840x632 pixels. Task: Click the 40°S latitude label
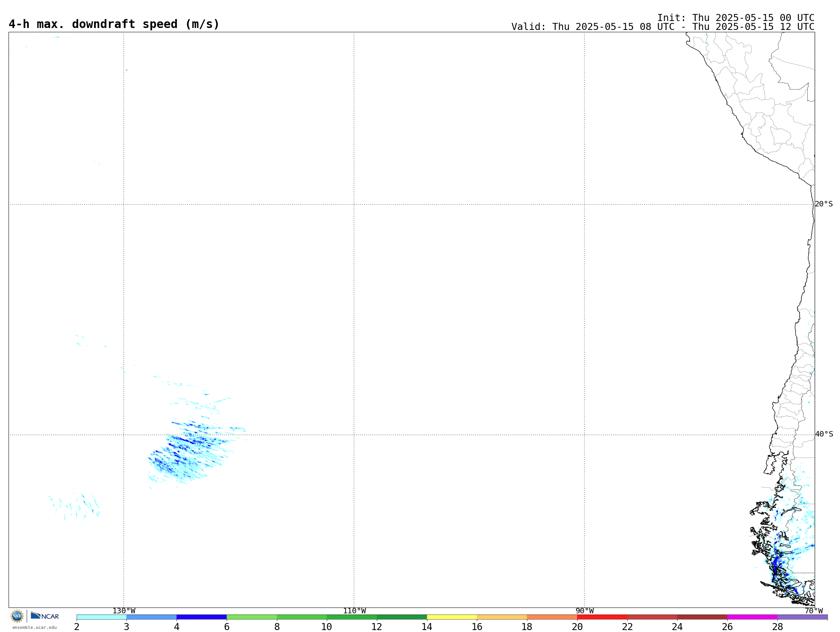point(824,434)
